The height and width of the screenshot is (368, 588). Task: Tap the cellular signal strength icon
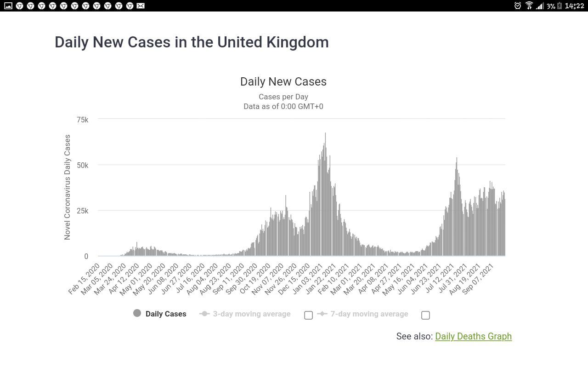coord(540,6)
